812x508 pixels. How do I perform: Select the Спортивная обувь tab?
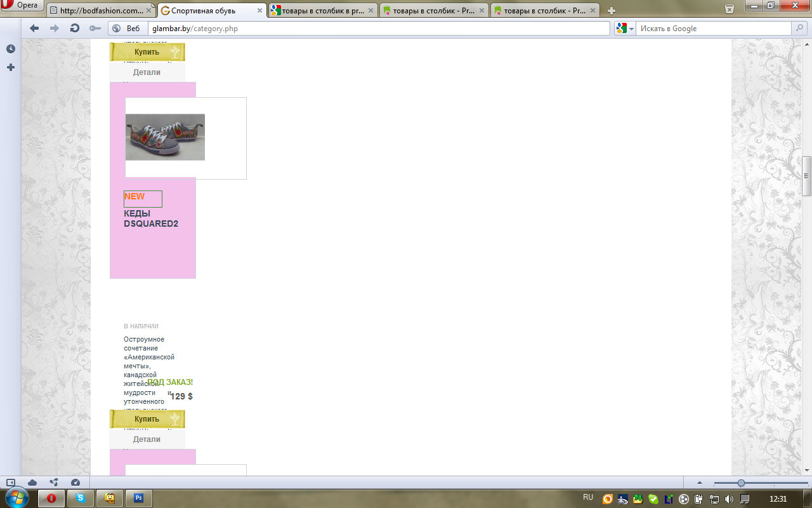pos(212,11)
